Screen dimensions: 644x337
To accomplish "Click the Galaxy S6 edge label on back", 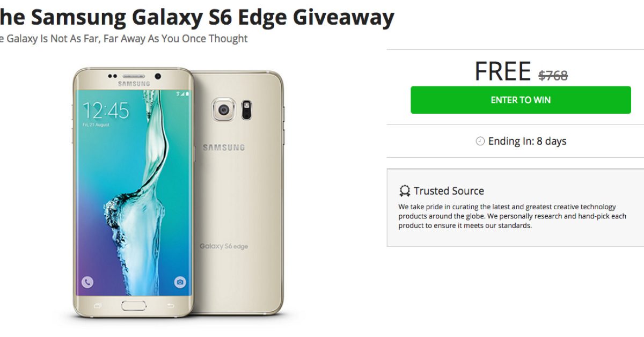I will click(224, 246).
